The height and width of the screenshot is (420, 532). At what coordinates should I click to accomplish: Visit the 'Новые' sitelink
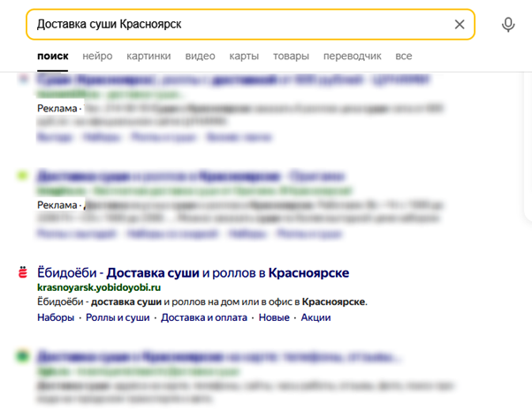tap(274, 317)
